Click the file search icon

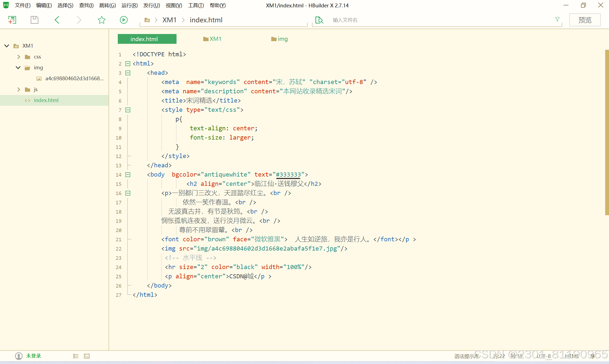(319, 20)
